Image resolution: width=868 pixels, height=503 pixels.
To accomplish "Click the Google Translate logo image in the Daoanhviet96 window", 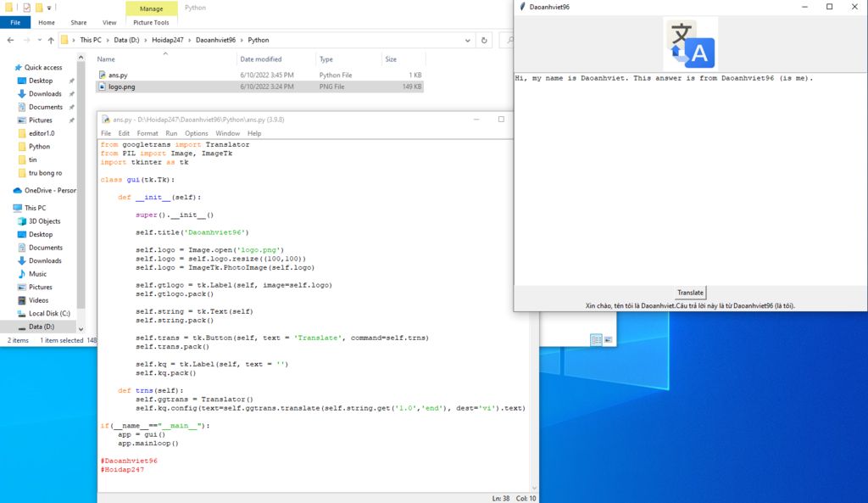I will click(x=690, y=44).
